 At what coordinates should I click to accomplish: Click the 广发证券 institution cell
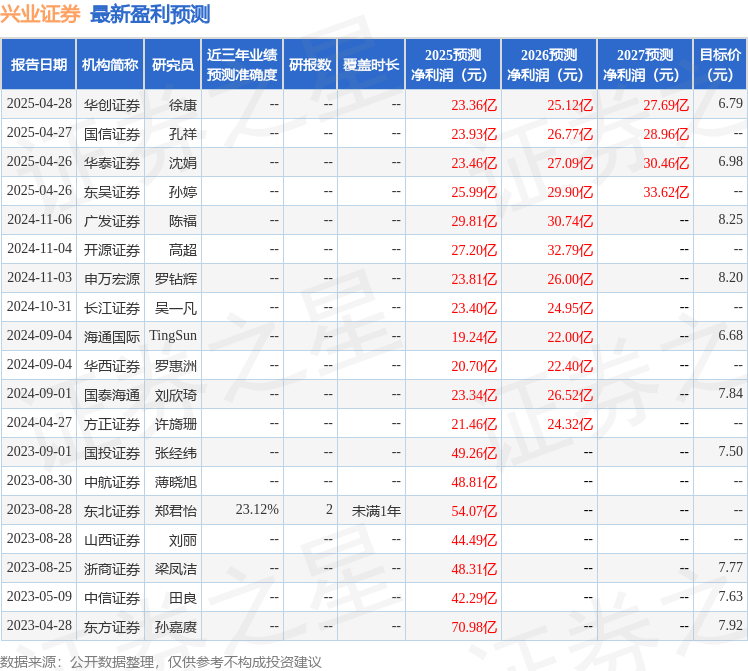coord(112,221)
